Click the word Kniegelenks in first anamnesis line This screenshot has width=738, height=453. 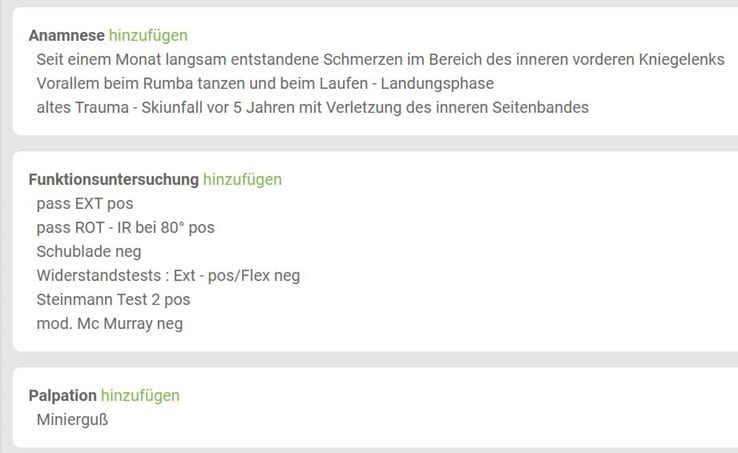coord(681,60)
